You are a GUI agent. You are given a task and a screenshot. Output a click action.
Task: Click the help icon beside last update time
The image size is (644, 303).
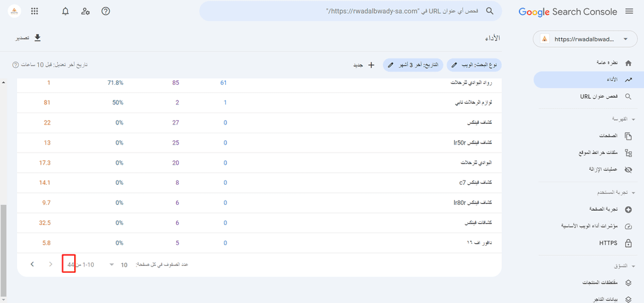pyautogui.click(x=16, y=65)
